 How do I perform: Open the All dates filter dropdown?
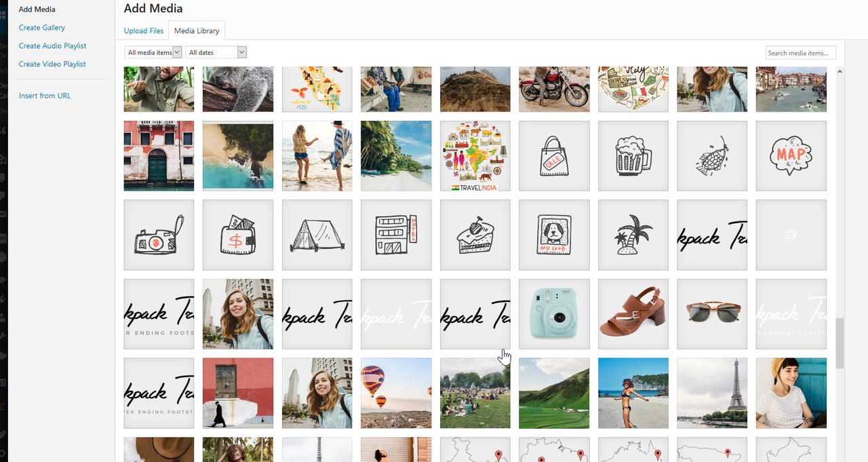(x=216, y=52)
